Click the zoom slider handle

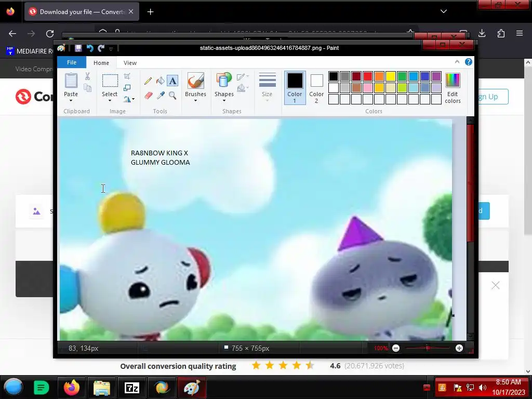[428, 348]
